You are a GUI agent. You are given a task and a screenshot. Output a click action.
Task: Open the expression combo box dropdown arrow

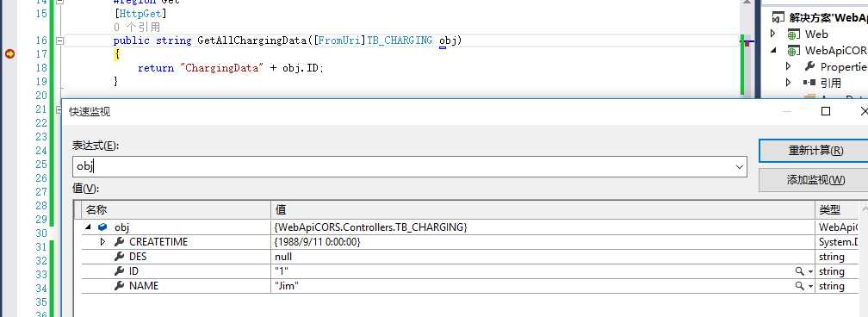click(739, 167)
